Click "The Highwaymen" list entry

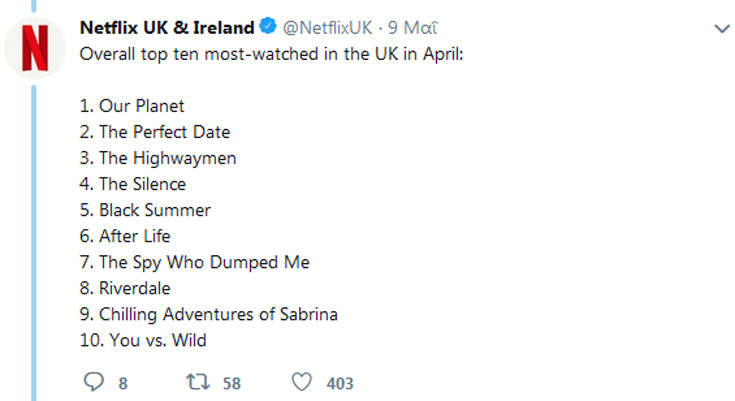pyautogui.click(x=157, y=158)
